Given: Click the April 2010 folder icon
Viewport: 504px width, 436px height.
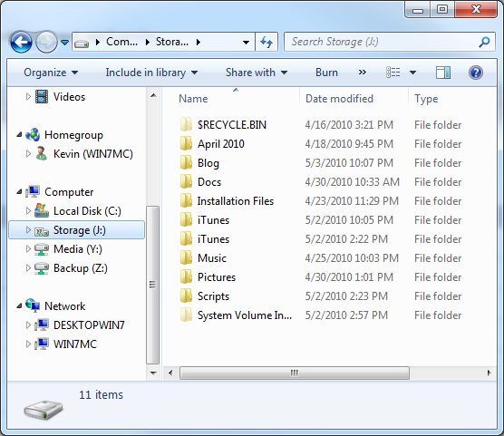Looking at the screenshot, I should [186, 143].
